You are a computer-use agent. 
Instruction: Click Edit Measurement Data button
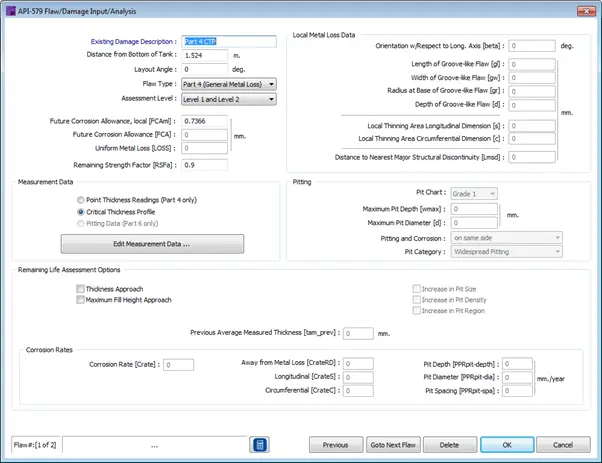tap(152, 244)
